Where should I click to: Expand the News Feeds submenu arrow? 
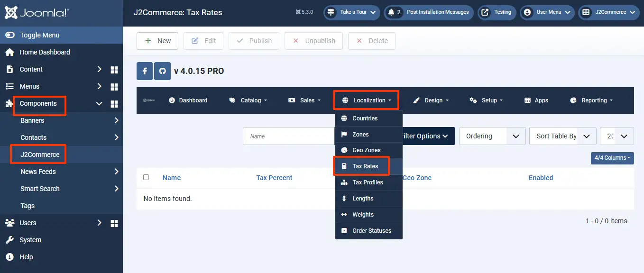[116, 172]
